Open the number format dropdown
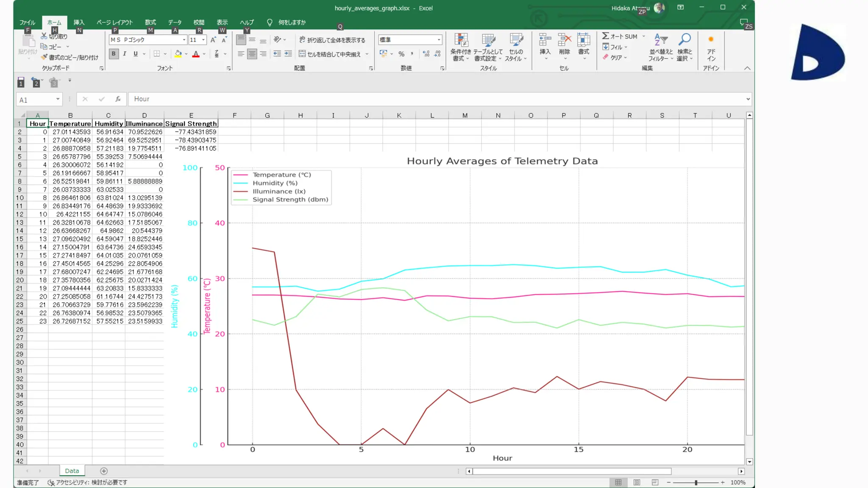Screen dimensions: 868x488 point(439,40)
